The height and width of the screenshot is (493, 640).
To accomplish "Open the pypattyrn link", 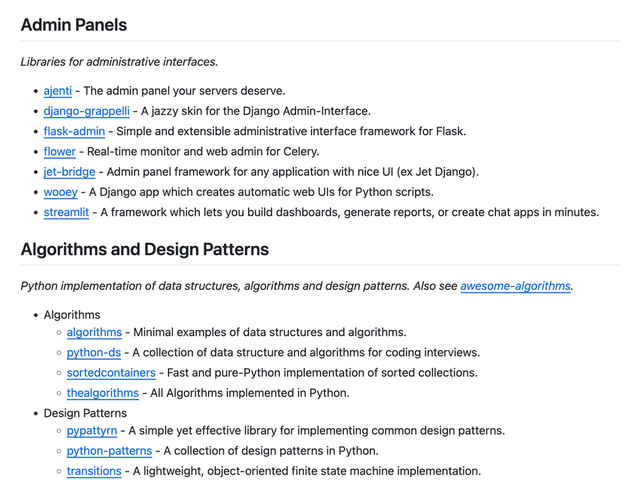I will [x=92, y=431].
